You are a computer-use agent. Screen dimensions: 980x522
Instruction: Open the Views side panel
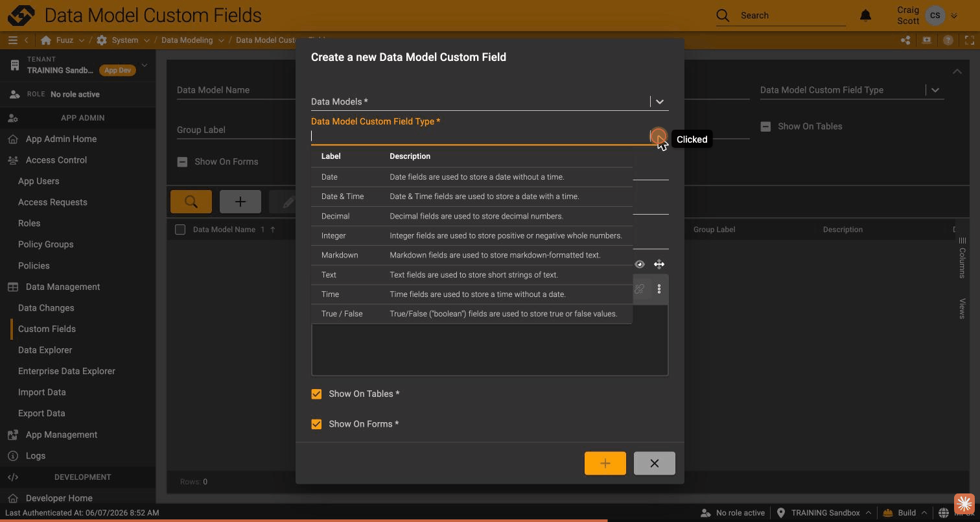click(962, 309)
